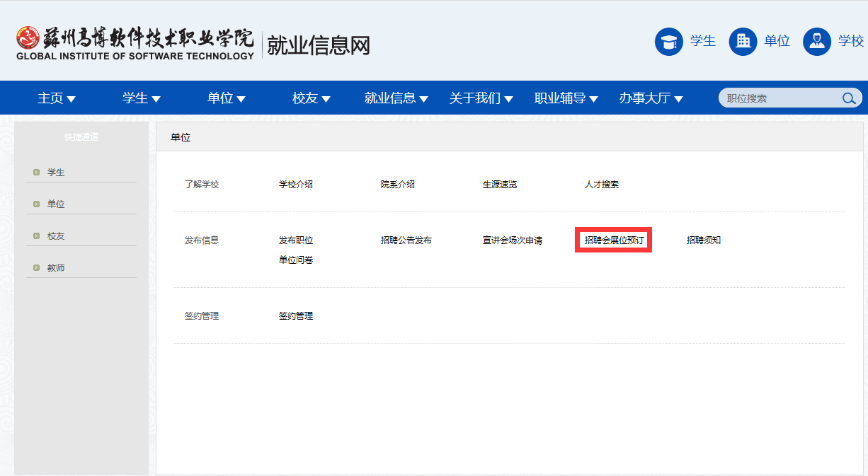Click the bullet icon beside sidebar 校友

[36, 236]
